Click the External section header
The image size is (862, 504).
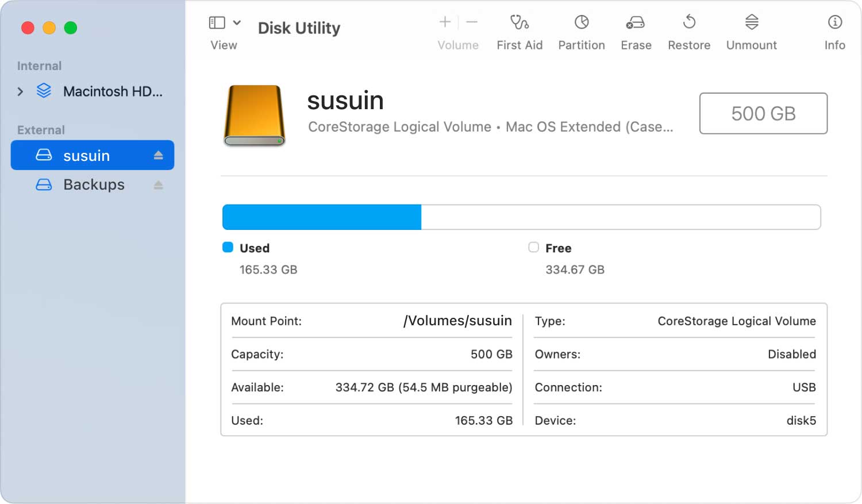[x=41, y=130]
